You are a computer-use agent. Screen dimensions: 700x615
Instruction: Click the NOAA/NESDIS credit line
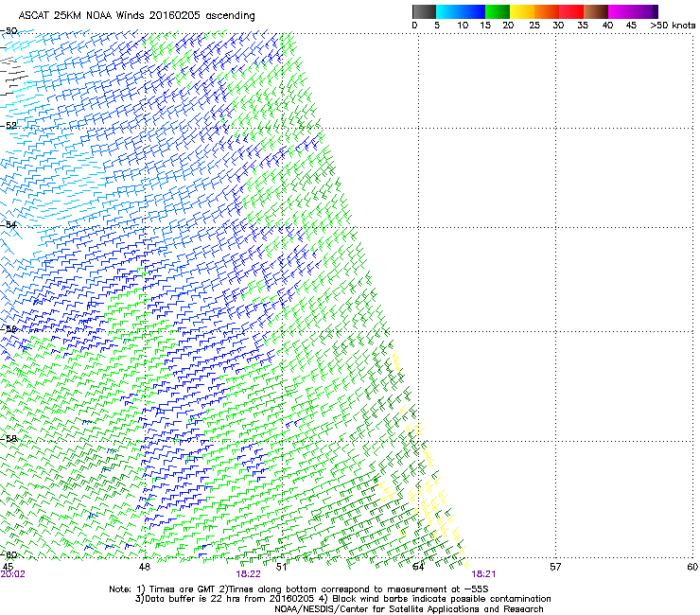[x=409, y=609]
